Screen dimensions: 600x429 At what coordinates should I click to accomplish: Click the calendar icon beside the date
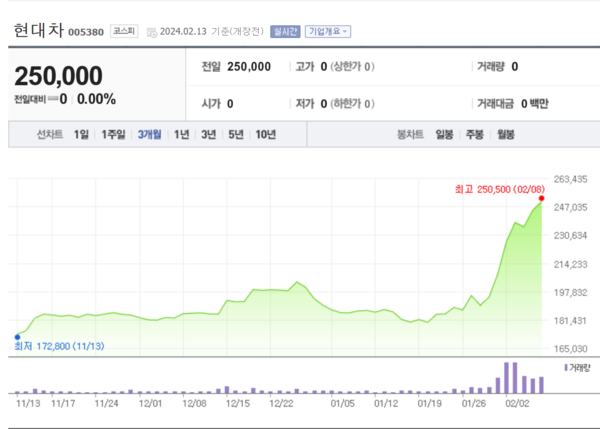point(150,32)
